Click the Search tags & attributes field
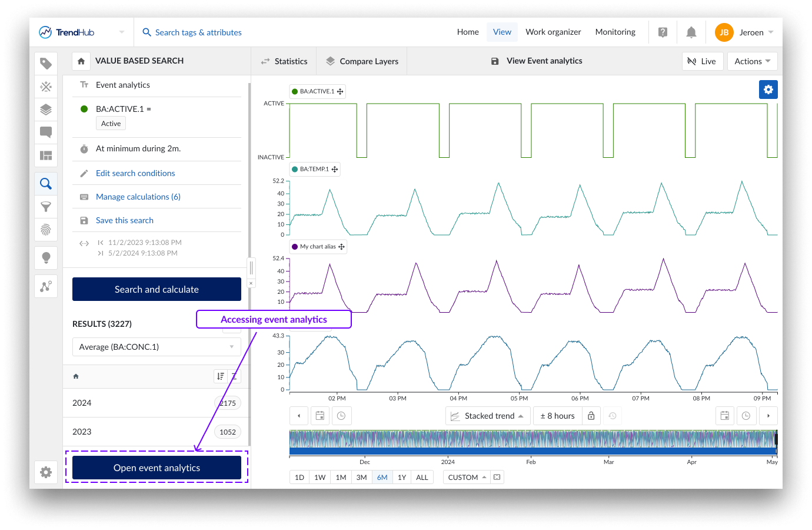 point(198,32)
